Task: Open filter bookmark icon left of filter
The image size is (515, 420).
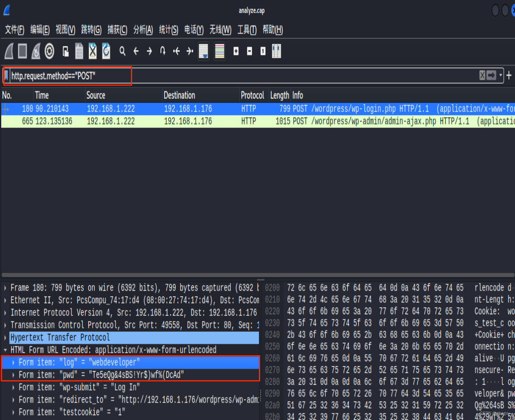Action: point(6,75)
